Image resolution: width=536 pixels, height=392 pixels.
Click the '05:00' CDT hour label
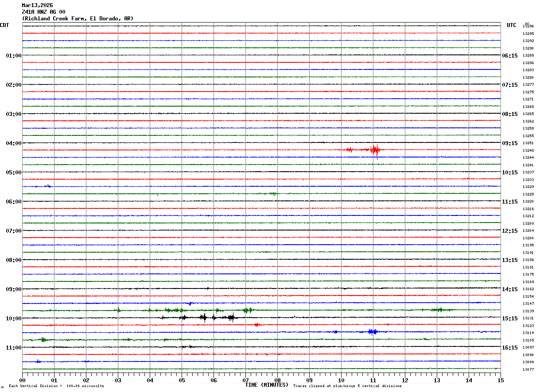(x=13, y=173)
